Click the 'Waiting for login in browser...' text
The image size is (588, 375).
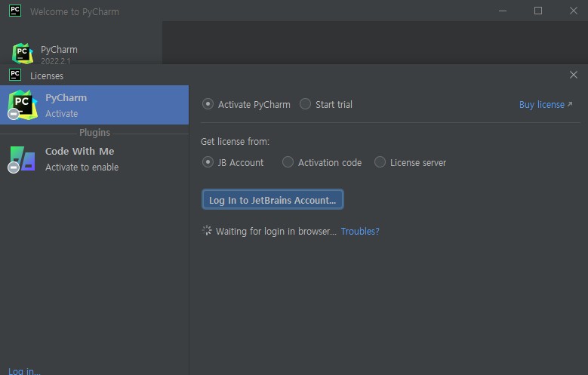pos(276,232)
